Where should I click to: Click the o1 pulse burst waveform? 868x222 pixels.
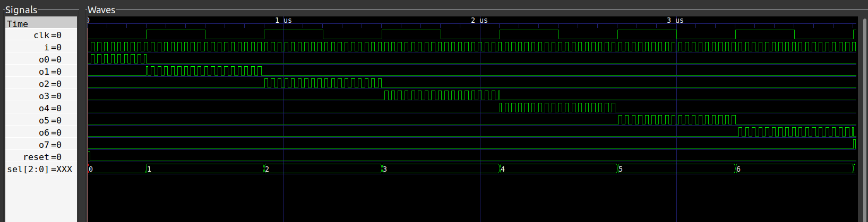pos(204,71)
